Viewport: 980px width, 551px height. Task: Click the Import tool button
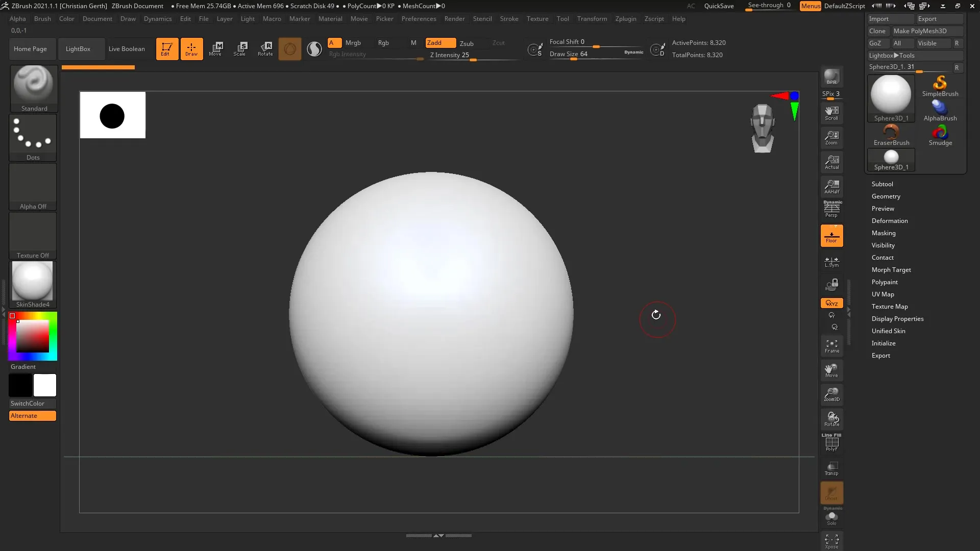[890, 19]
